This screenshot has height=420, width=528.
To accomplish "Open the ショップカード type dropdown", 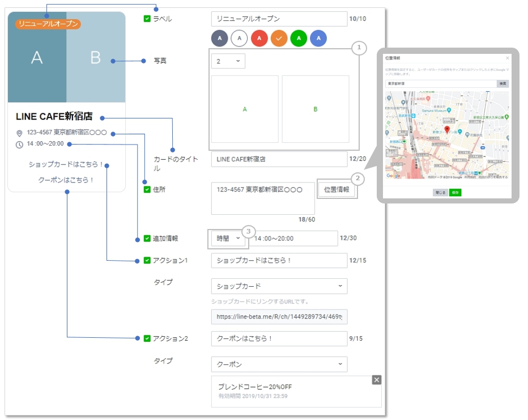I will [279, 286].
